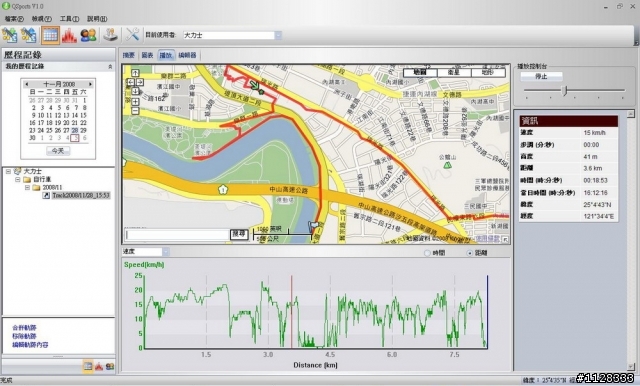640x386 pixels.
Task: Open the calendar history toolbar icon
Action: pyautogui.click(x=50, y=35)
